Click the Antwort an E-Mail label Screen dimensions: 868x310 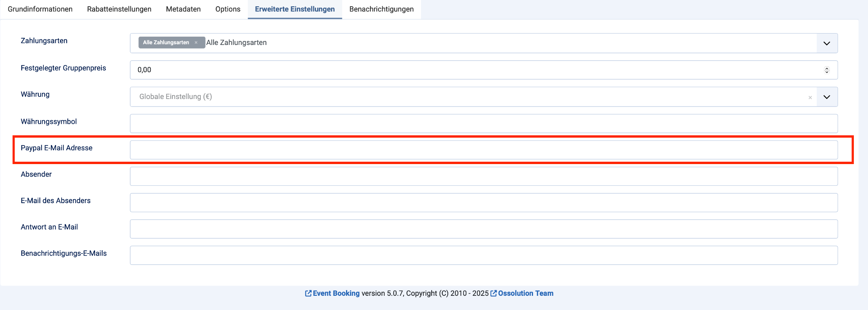49,227
